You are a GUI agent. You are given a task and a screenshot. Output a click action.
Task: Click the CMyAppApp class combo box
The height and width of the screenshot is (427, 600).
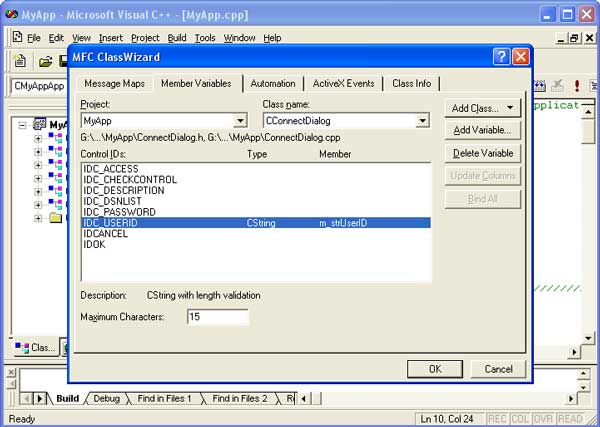(39, 86)
